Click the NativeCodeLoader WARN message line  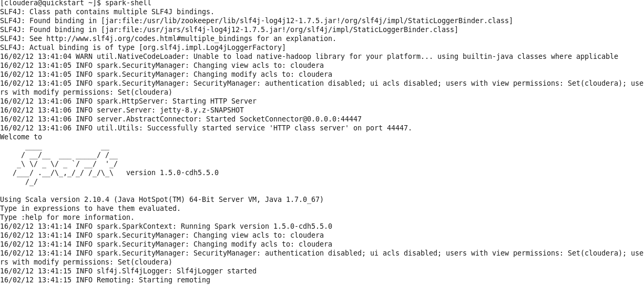coord(309,57)
